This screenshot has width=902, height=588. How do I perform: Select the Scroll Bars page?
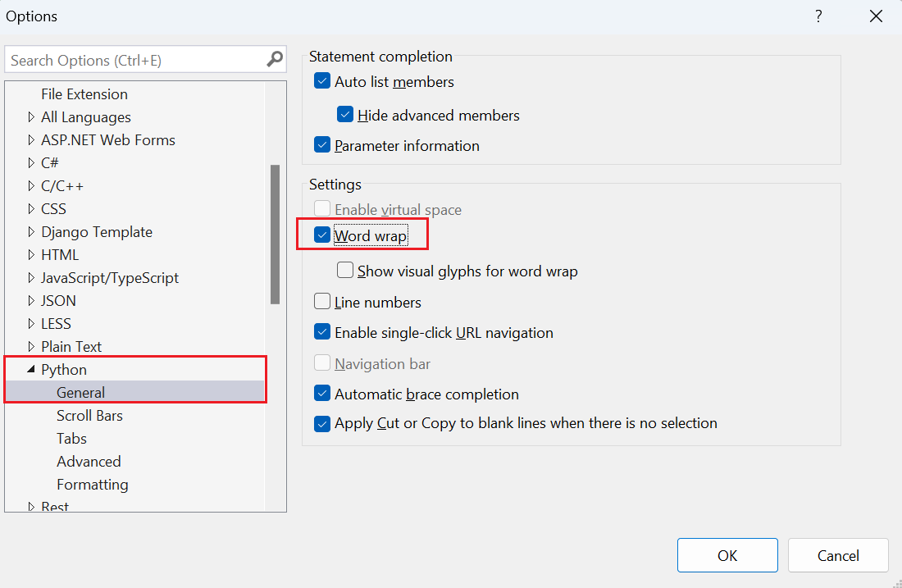click(x=89, y=416)
